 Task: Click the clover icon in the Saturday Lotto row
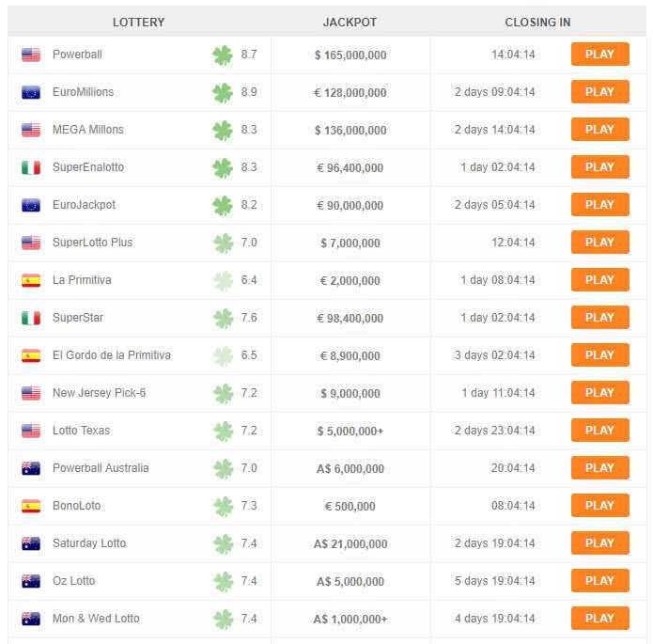coord(223,544)
